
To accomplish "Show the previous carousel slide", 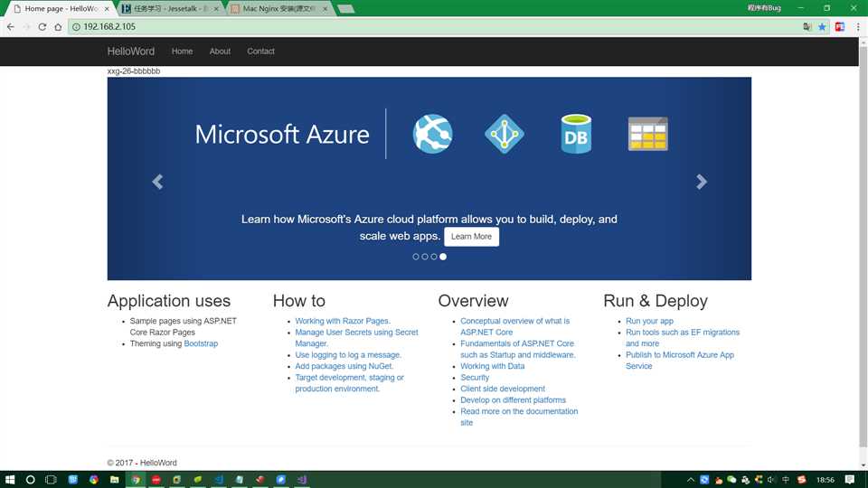I will coord(157,182).
